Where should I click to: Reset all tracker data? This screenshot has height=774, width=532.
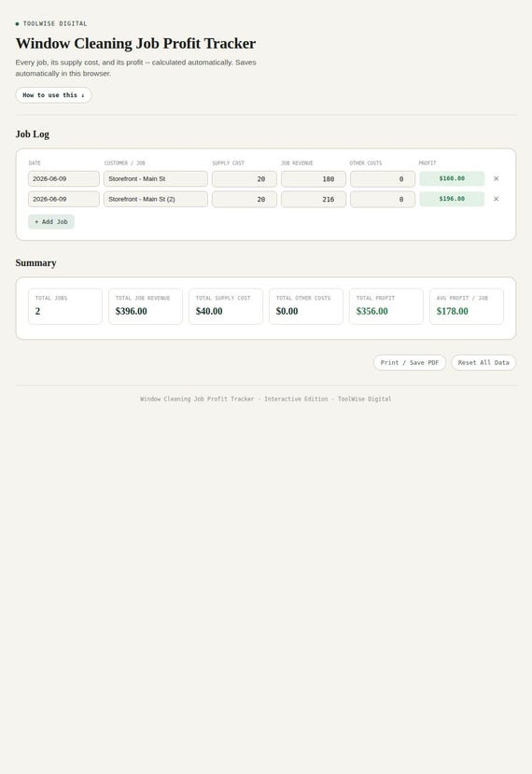(483, 363)
